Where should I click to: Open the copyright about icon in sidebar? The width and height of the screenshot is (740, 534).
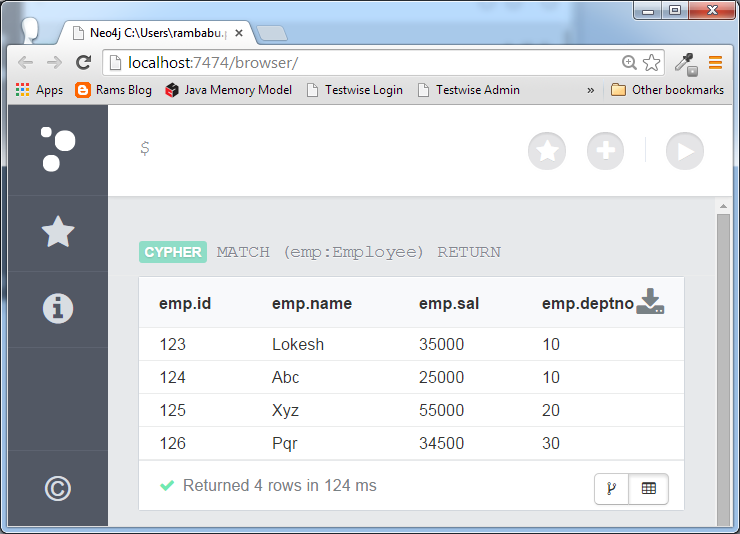[58, 489]
